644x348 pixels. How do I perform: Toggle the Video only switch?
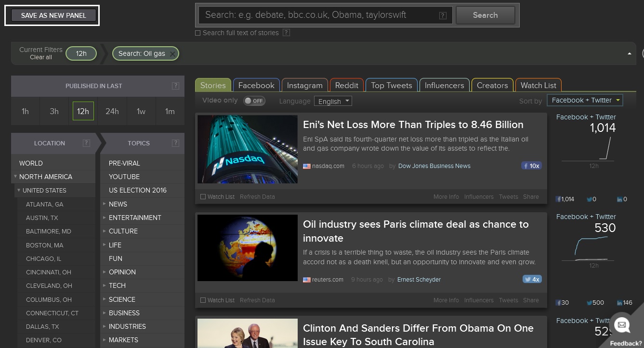(x=254, y=101)
